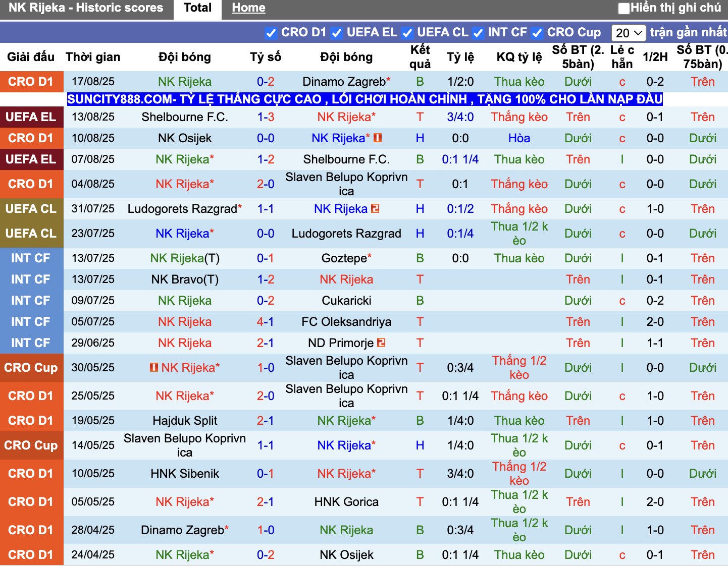
Task: Toggle the UEFA CL league checkbox
Action: click(x=407, y=33)
